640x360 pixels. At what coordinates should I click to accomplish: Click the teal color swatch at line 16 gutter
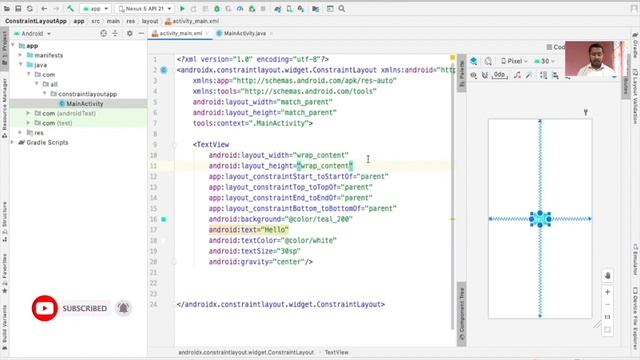(164, 219)
